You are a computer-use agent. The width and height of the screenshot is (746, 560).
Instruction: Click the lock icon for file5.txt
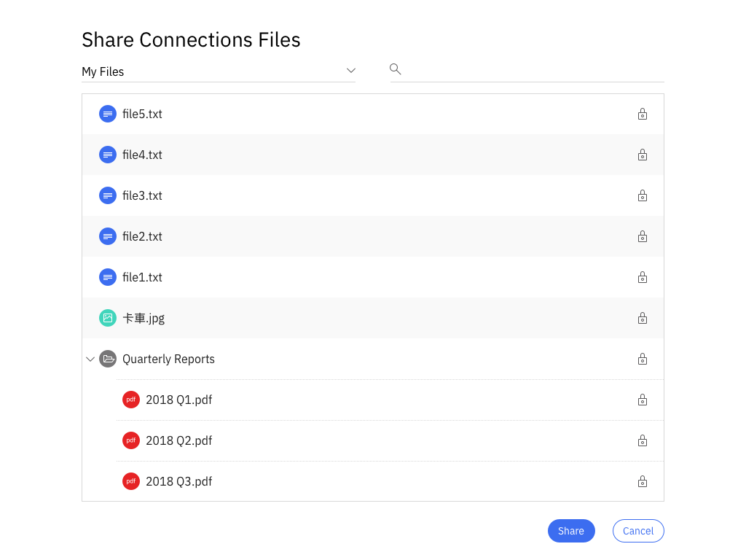coord(642,114)
